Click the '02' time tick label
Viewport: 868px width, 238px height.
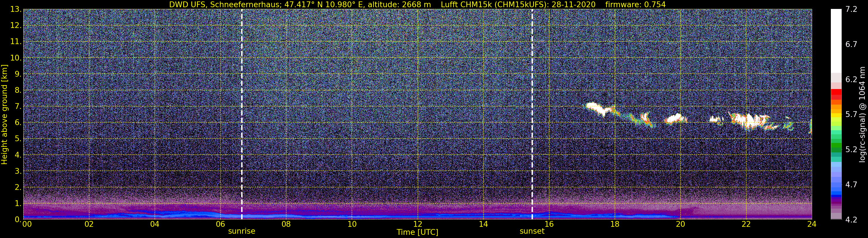coord(89,224)
